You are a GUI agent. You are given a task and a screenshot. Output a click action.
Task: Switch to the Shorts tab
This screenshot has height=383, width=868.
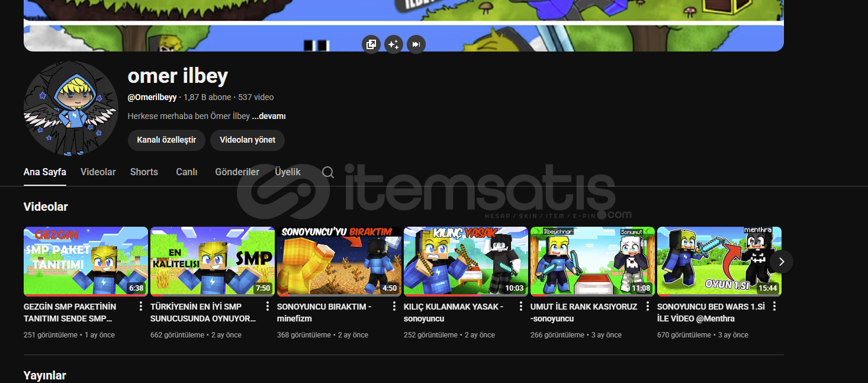(x=144, y=172)
